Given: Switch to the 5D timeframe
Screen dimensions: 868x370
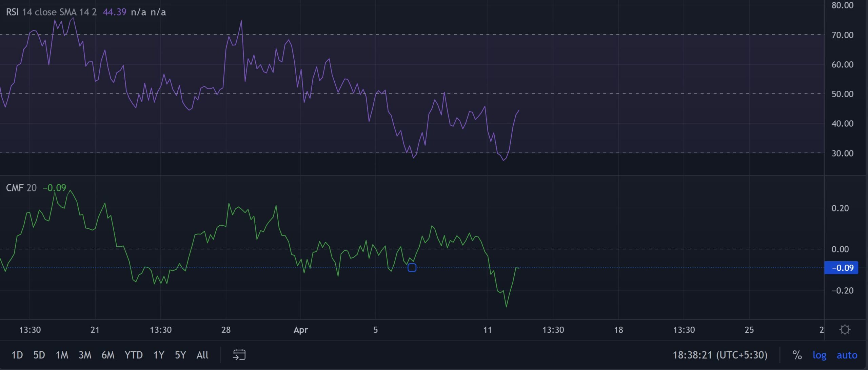Looking at the screenshot, I should pos(40,355).
